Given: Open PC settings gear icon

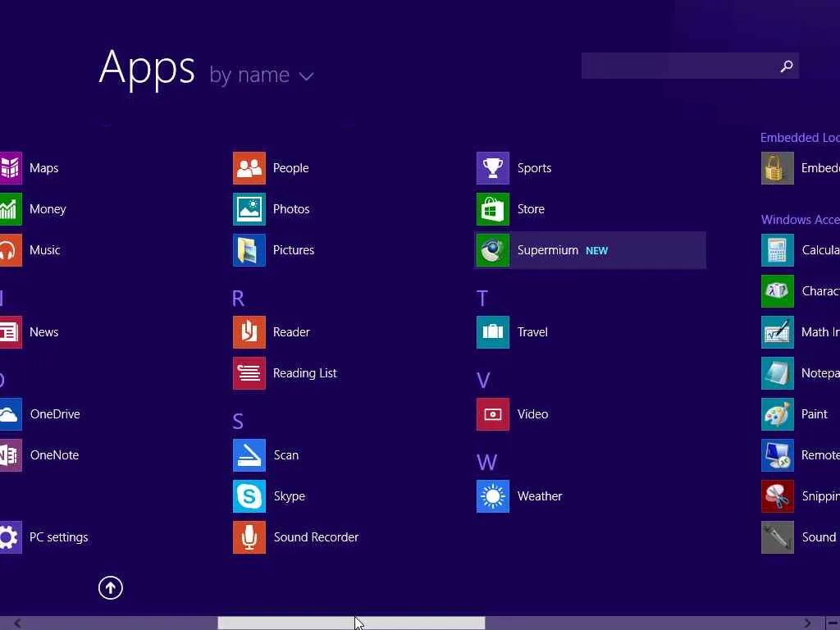Looking at the screenshot, I should (11, 537).
